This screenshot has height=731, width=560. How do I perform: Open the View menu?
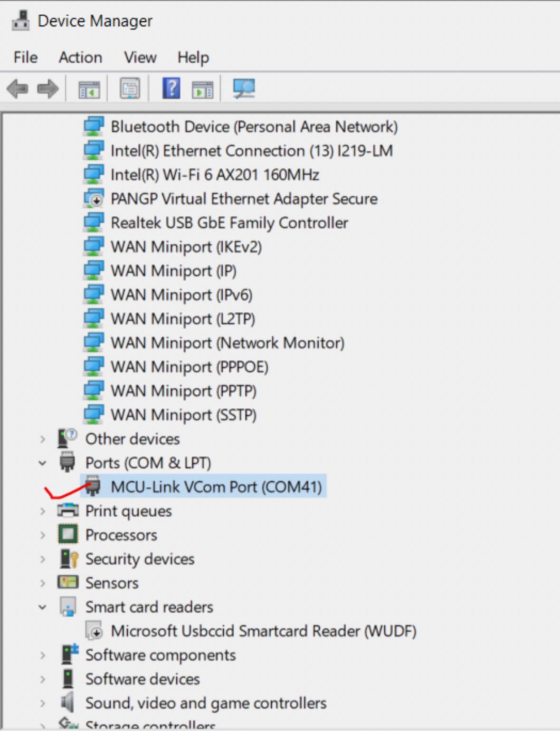(x=140, y=58)
